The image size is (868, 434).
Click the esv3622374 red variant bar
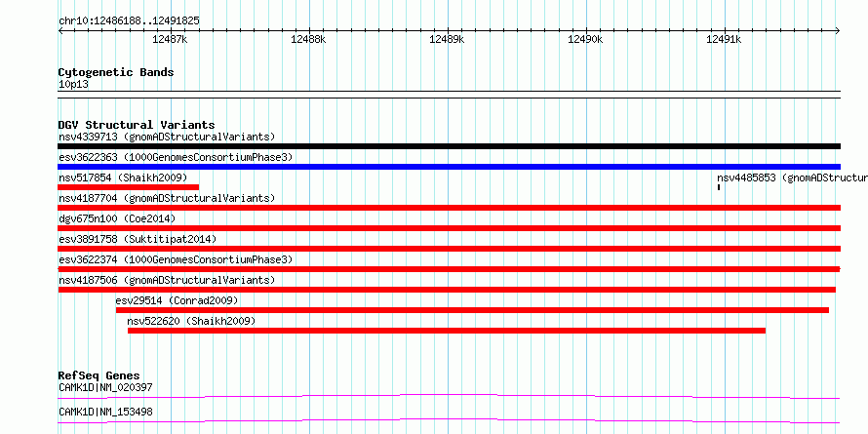point(449,269)
